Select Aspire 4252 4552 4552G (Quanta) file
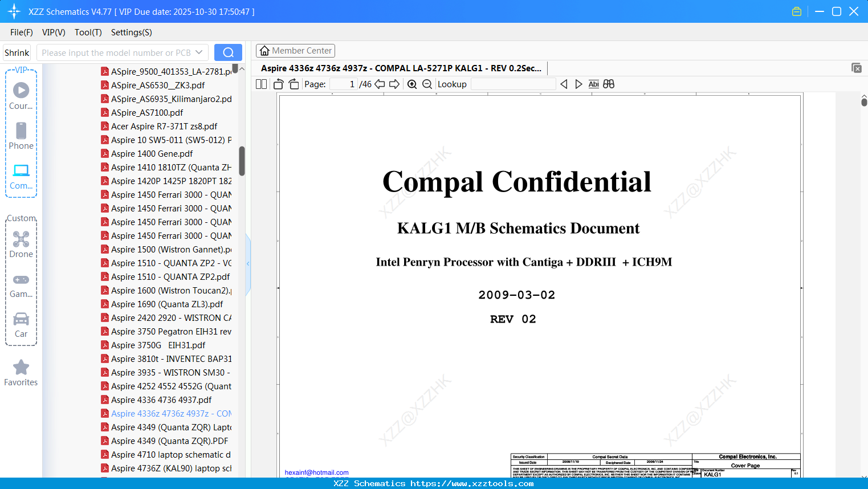The height and width of the screenshot is (489, 868). (166, 386)
